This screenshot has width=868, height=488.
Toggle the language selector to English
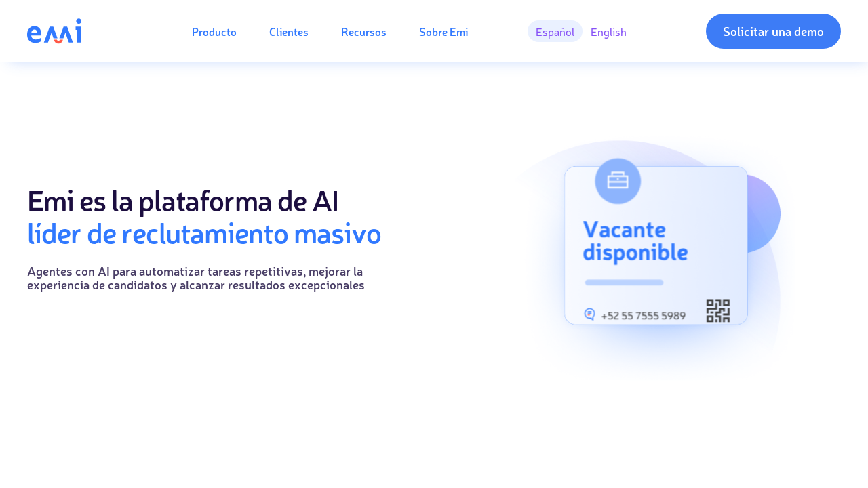pos(608,30)
